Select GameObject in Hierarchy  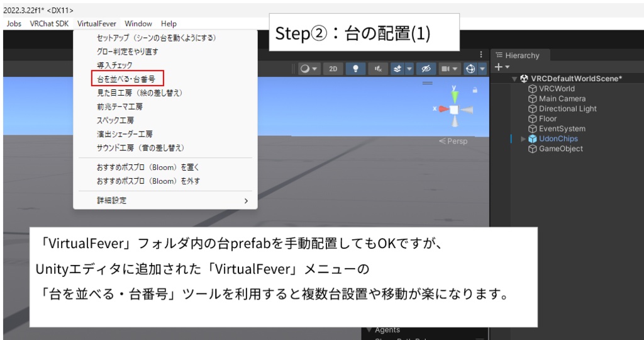coord(560,149)
